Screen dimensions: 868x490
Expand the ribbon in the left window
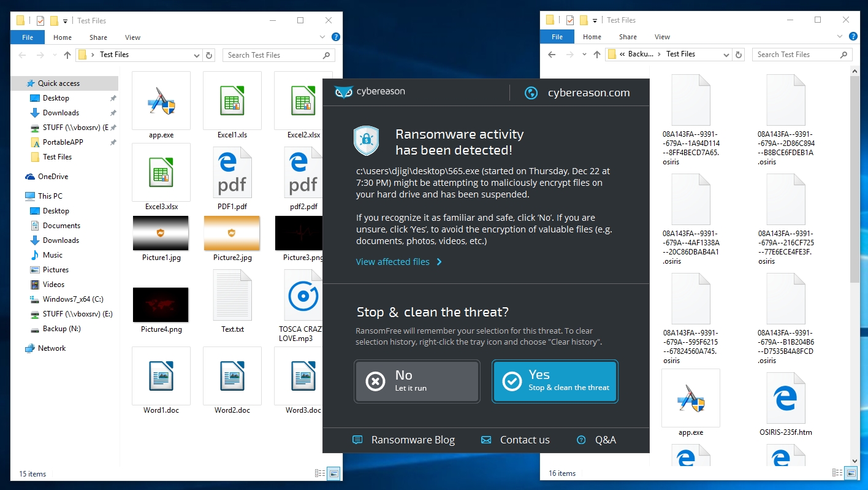tap(324, 37)
